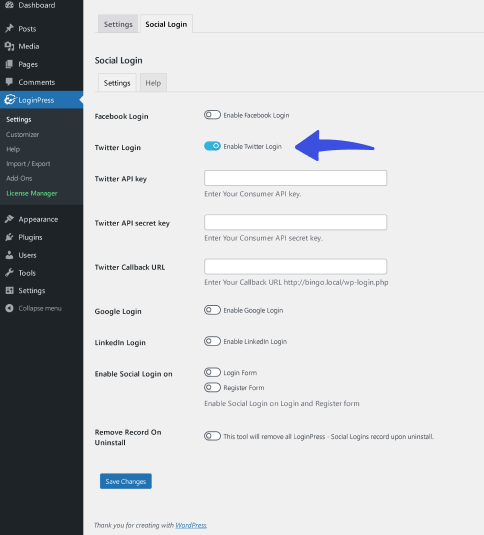Focus the Twitter API key field
The image size is (484, 535).
pos(295,178)
